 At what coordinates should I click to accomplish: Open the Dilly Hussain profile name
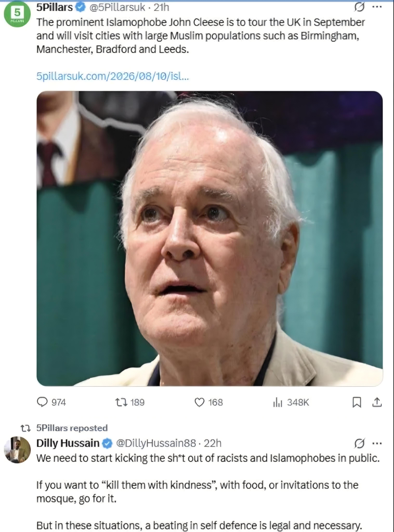tap(68, 443)
